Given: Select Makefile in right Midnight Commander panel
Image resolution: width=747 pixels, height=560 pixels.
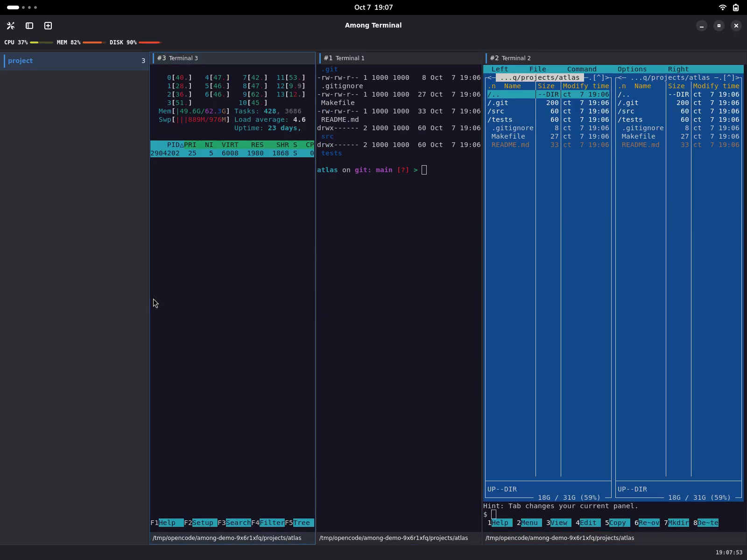Looking at the screenshot, I should pos(678,136).
